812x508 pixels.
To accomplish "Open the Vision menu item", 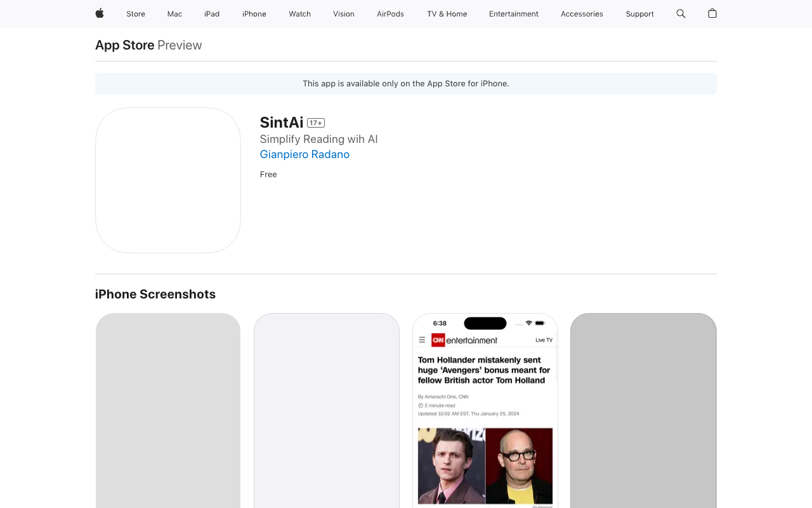I will coord(344,14).
